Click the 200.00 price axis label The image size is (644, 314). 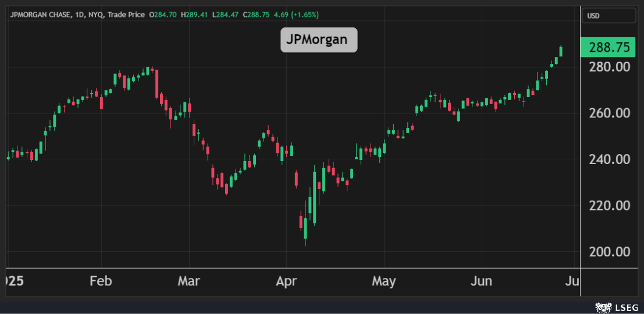pos(609,252)
